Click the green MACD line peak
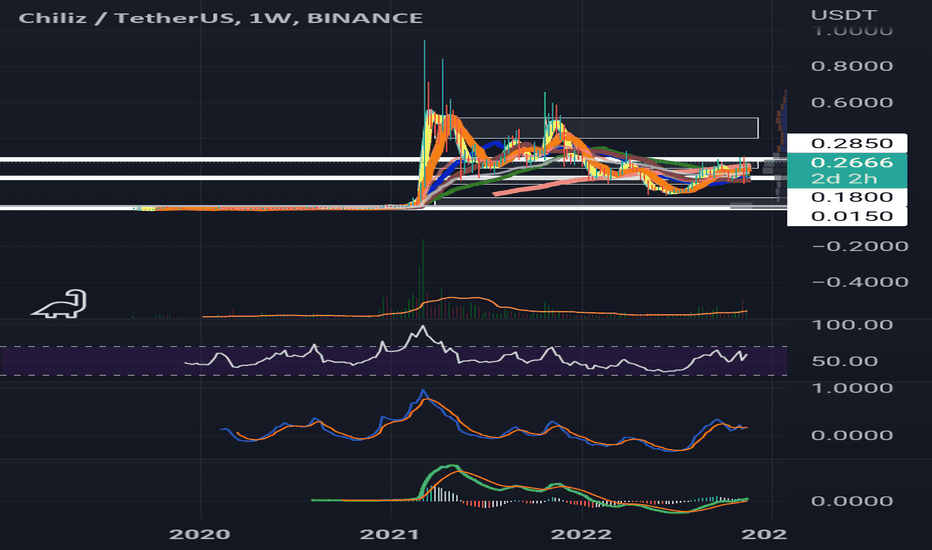932x550 pixels. [x=451, y=466]
